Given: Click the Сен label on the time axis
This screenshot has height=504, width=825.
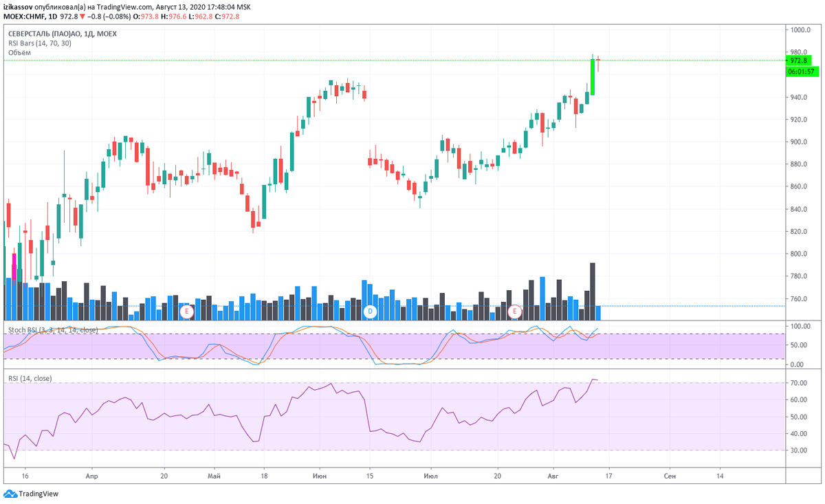Looking at the screenshot, I should point(669,475).
